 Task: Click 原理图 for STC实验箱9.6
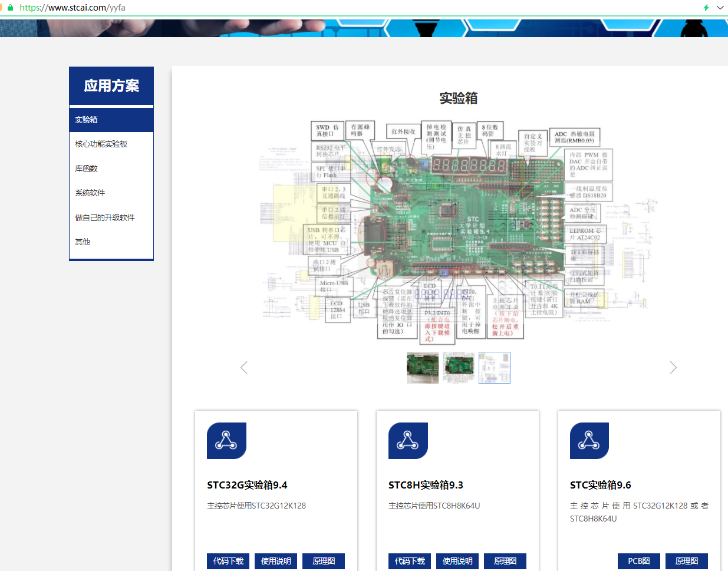(687, 561)
